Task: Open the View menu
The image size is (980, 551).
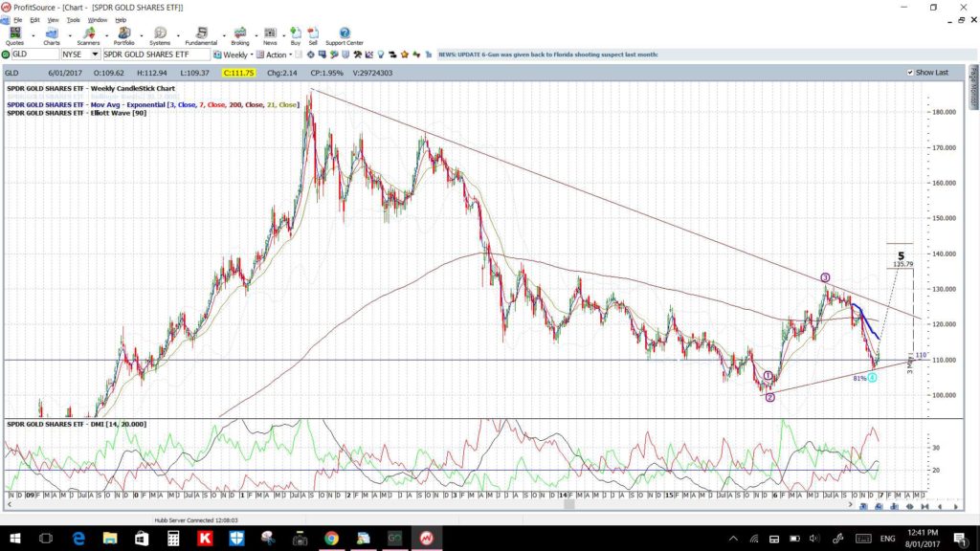Action: (x=54, y=20)
